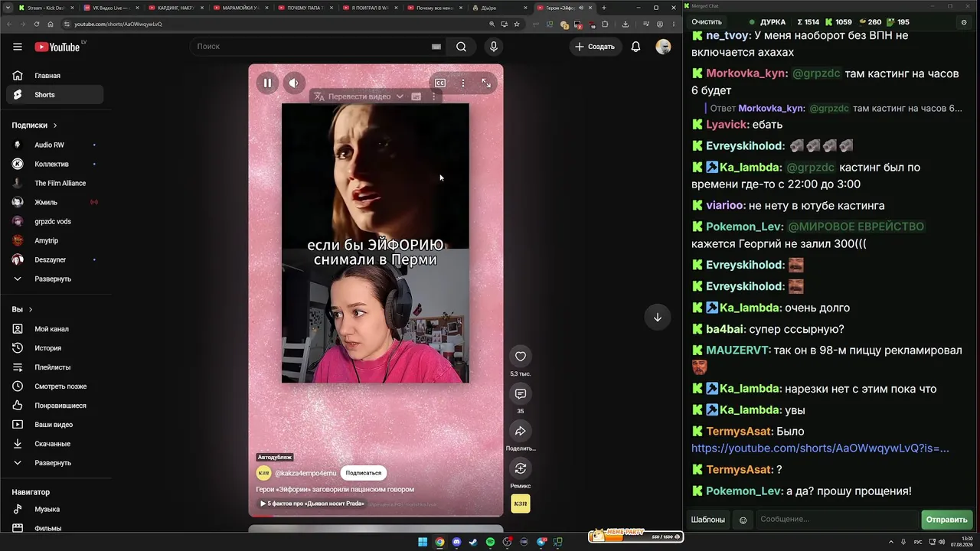Open the Short's comments panel

521,393
